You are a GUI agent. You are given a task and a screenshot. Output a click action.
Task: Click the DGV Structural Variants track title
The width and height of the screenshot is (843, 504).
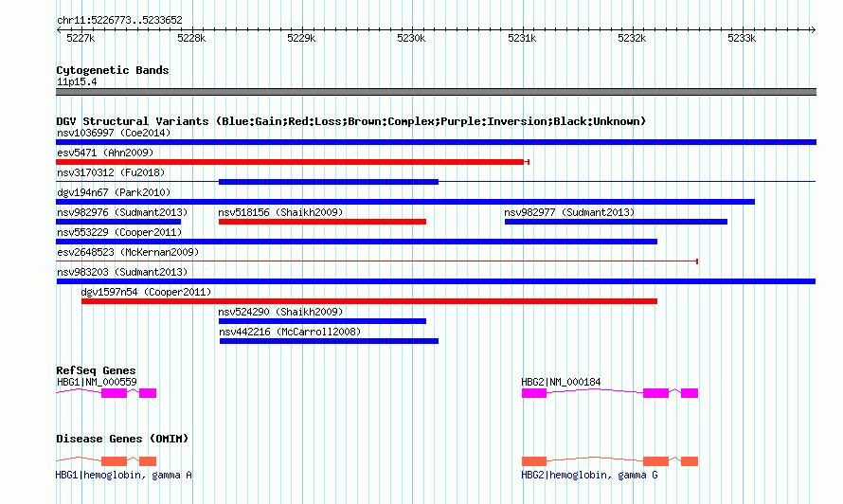pos(350,121)
